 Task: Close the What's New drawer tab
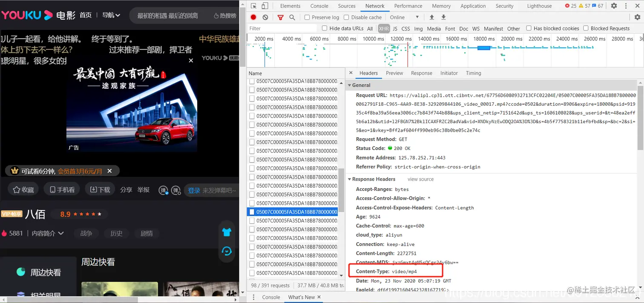point(319,297)
